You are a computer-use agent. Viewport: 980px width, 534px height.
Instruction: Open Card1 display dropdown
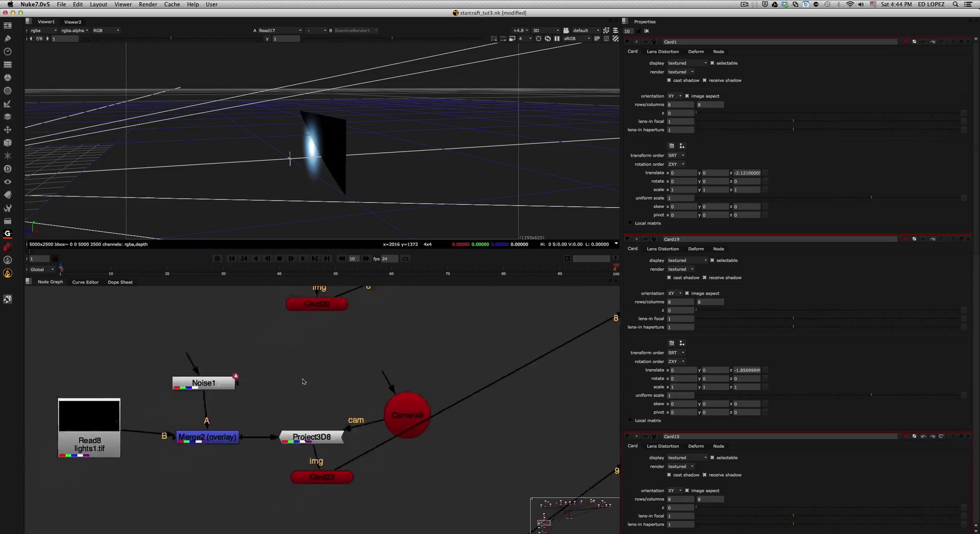[687, 63]
